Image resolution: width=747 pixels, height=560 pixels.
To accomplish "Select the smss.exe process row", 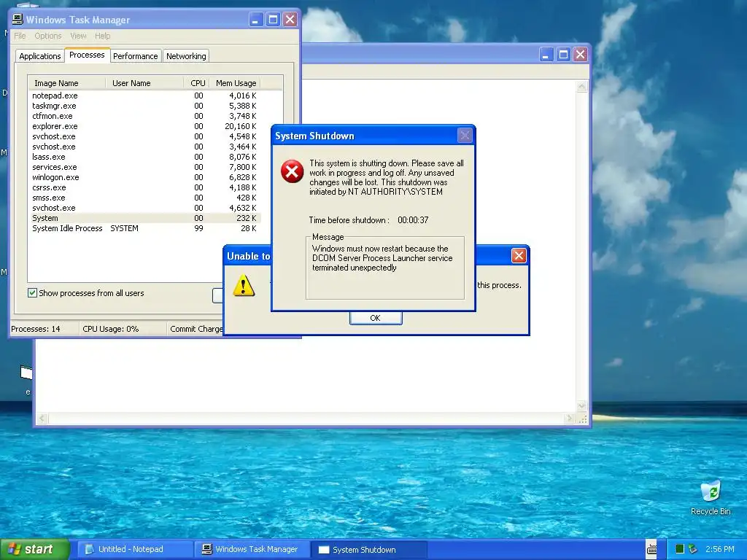I will coord(144,198).
